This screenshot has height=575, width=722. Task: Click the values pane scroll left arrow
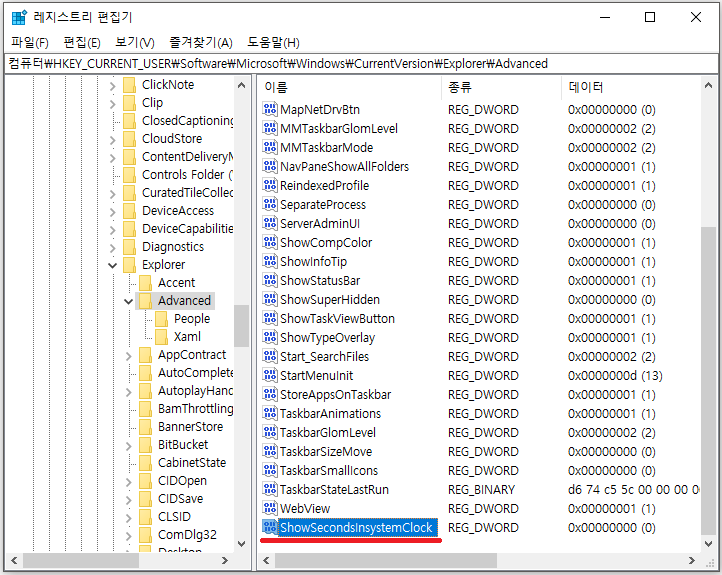(x=266, y=560)
